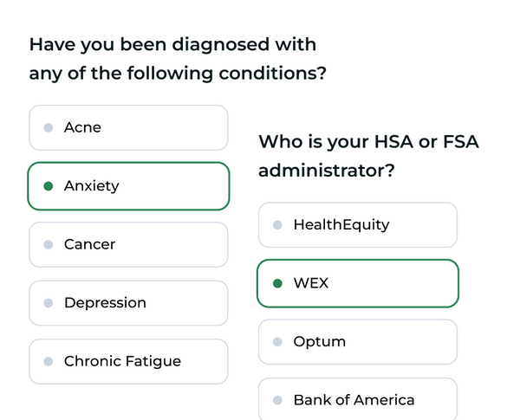
Task: Click the WEX administrator label text
Action: [311, 283]
